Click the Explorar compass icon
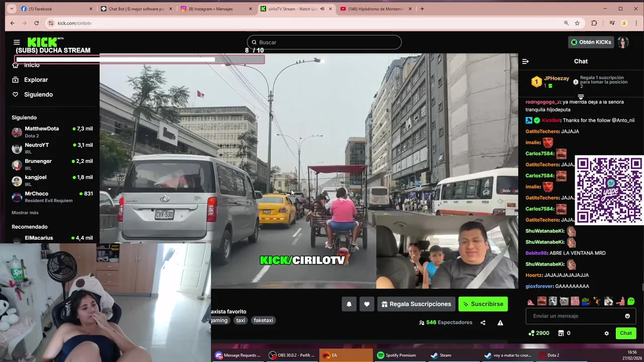This screenshot has width=644, height=362. (15, 79)
